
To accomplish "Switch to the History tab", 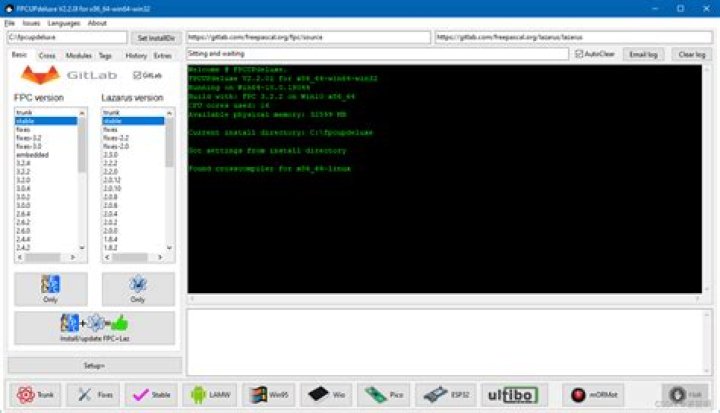I will click(x=136, y=56).
